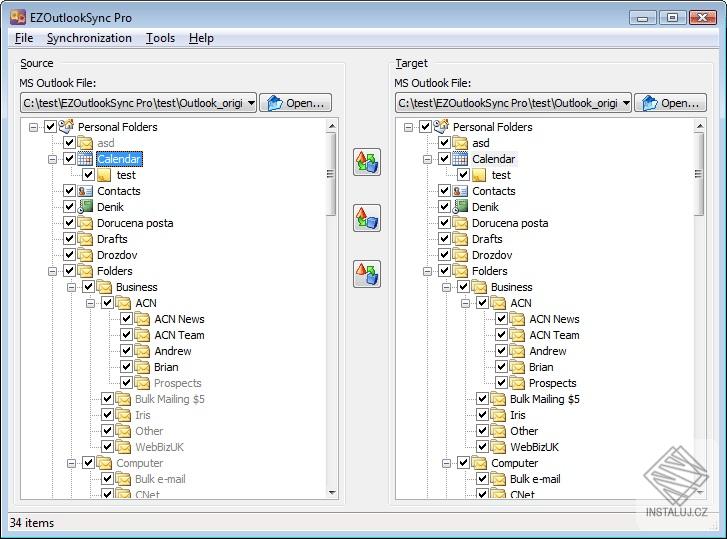Toggle the Target ACN News checkbox
Viewport: 727px width, 539px height.
tap(501, 319)
